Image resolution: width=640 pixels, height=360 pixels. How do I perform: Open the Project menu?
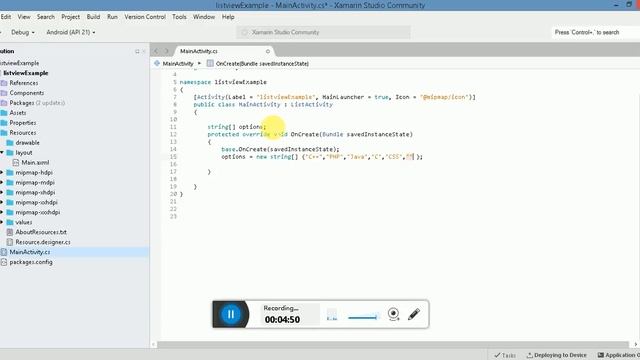pos(70,17)
